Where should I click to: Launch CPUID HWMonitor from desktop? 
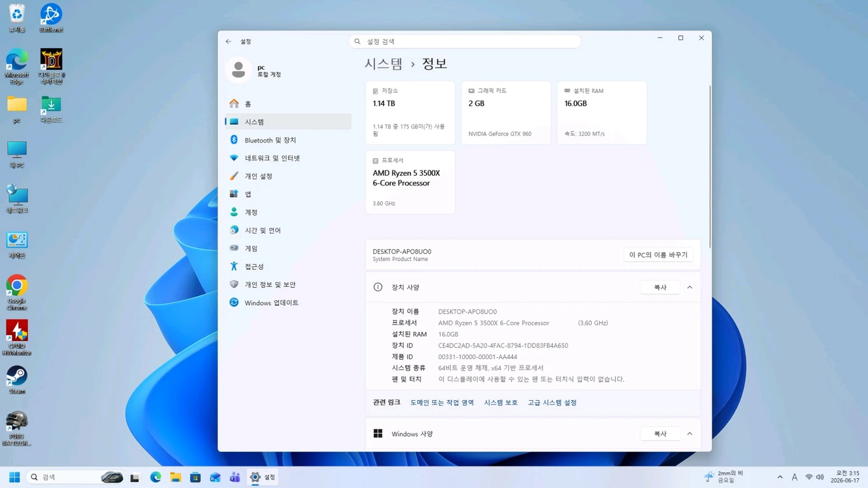17,338
